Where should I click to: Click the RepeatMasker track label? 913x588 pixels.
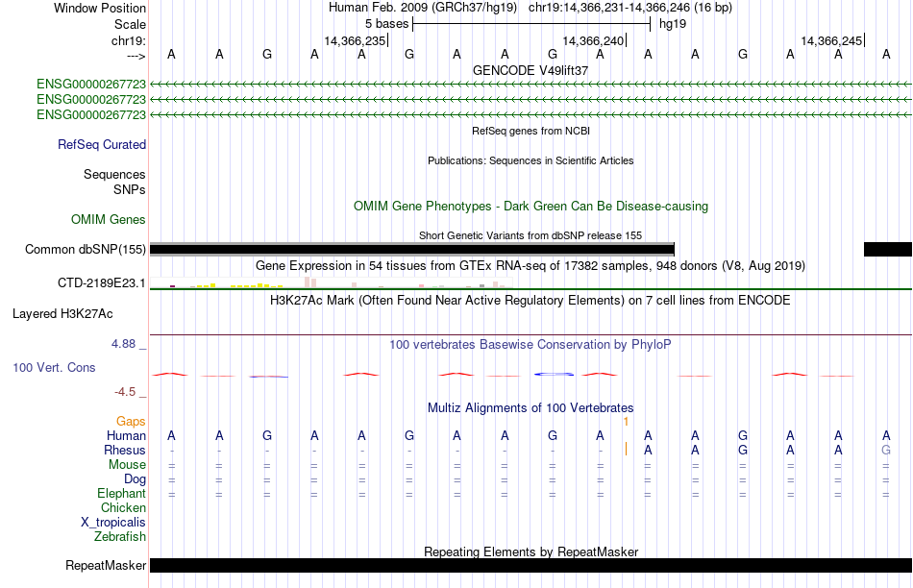pos(106,565)
